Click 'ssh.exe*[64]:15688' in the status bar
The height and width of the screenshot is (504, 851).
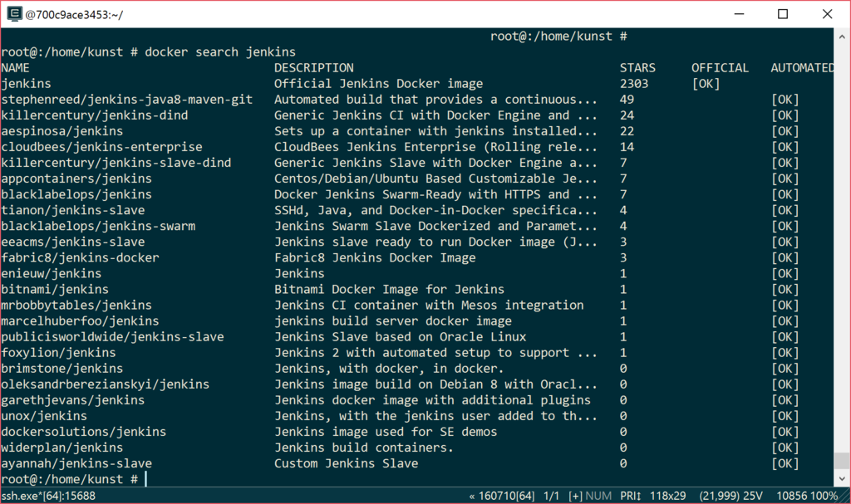pyautogui.click(x=48, y=496)
